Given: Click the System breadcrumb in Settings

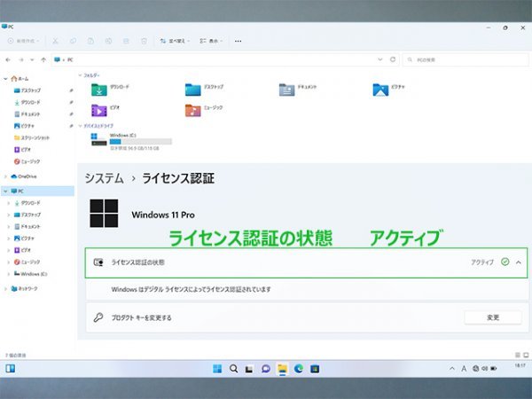Looking at the screenshot, I should point(104,178).
